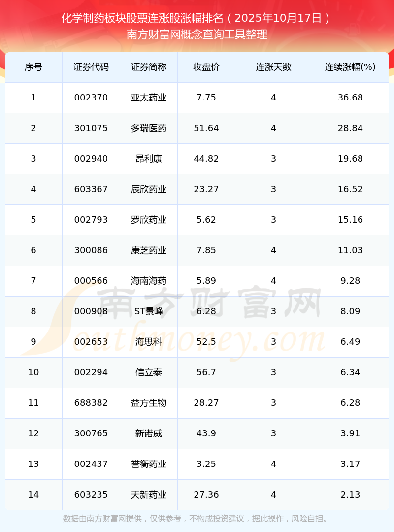Select stock name 天新药业
Viewport: 394px width, 532px height.
pos(149,495)
